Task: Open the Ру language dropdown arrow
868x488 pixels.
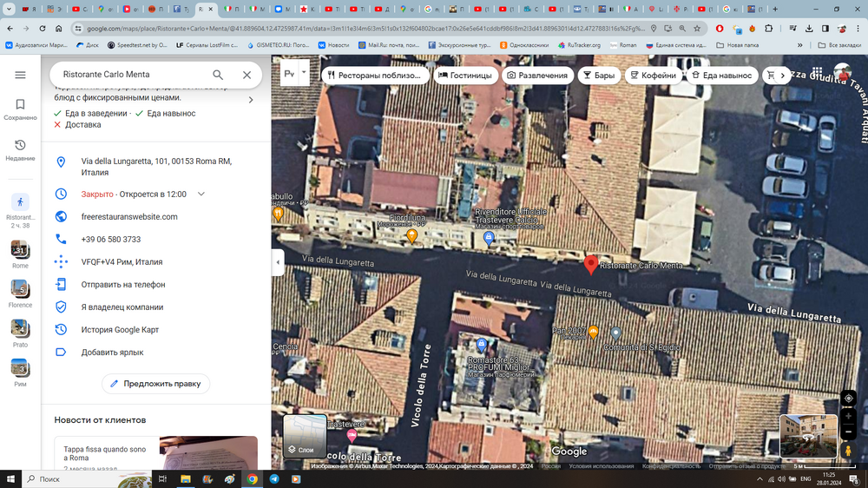Action: tap(303, 73)
